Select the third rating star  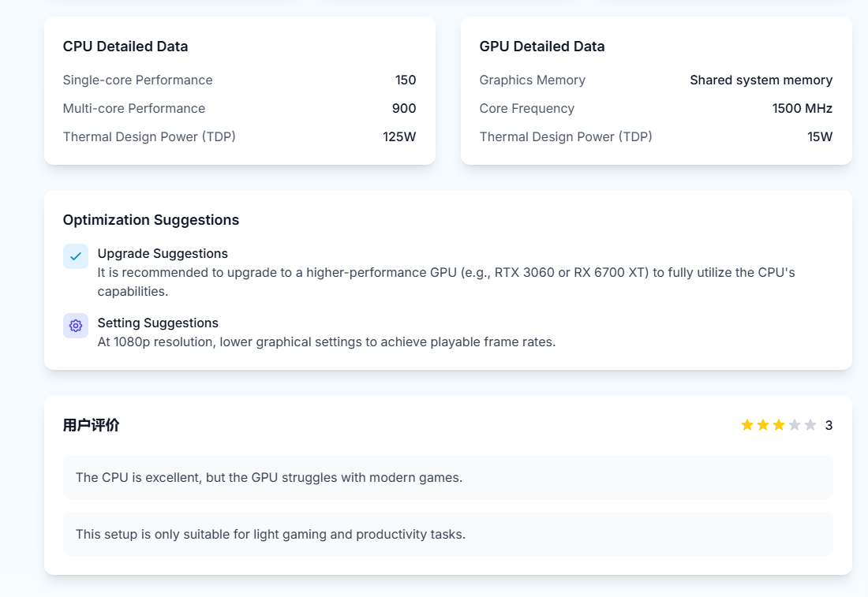coord(779,425)
